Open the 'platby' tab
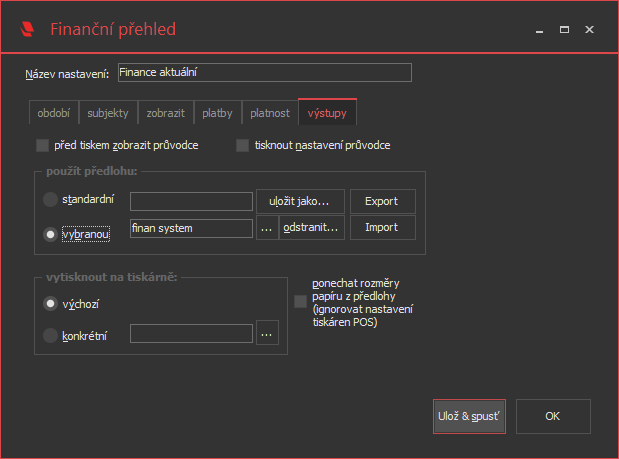619x459 pixels. tap(217, 113)
